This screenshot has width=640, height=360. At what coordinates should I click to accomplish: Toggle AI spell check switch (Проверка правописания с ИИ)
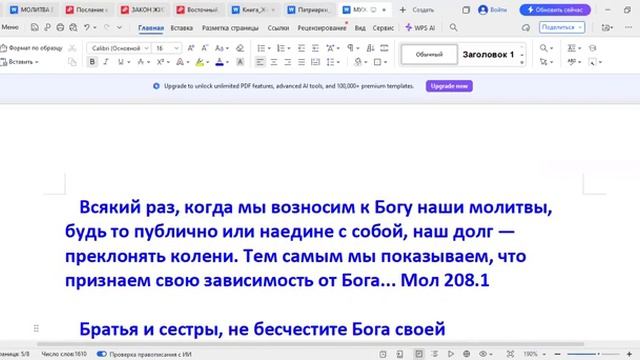click(102, 354)
